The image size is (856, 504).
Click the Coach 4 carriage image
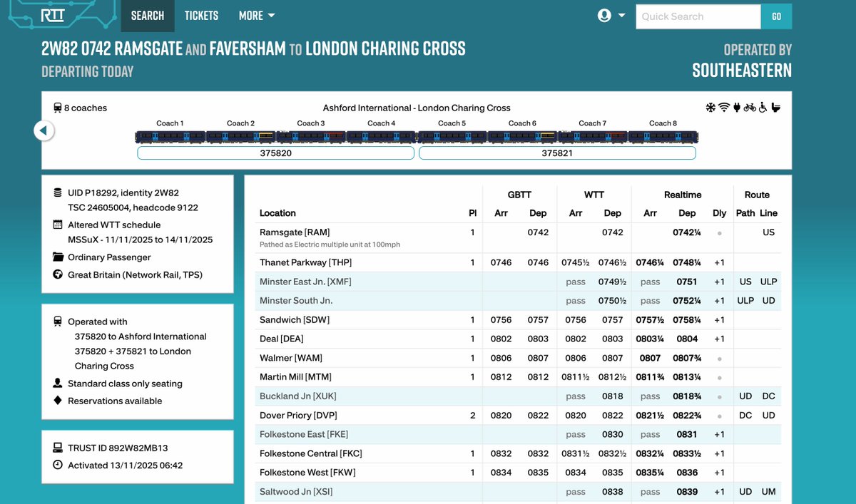pyautogui.click(x=381, y=136)
